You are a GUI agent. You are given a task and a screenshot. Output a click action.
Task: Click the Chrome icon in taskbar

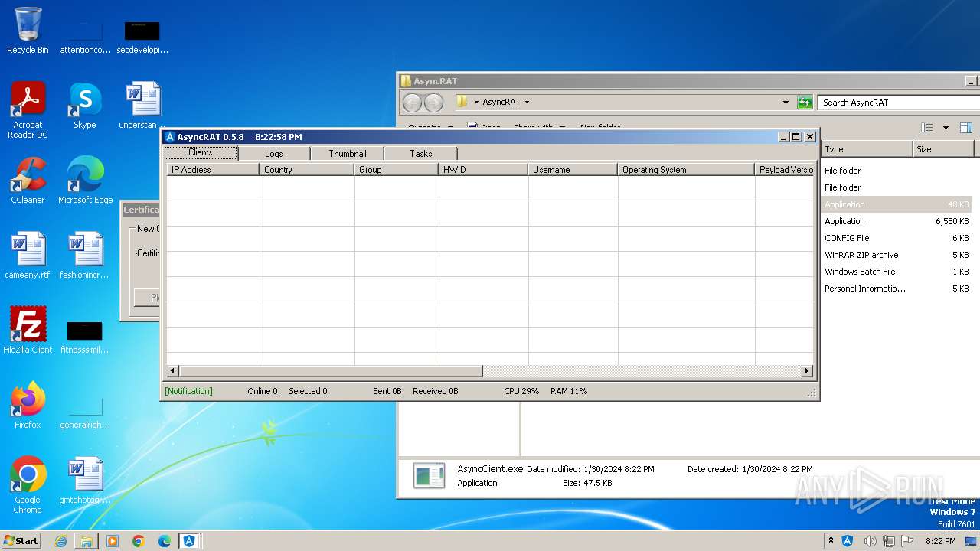tap(139, 541)
